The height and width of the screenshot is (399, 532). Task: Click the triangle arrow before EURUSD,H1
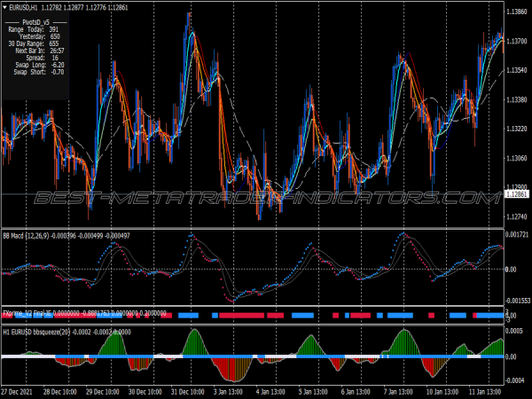[6, 6]
